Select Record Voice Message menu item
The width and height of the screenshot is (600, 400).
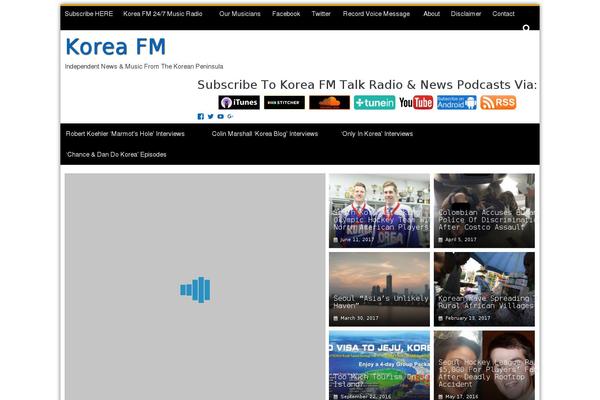[x=376, y=14]
